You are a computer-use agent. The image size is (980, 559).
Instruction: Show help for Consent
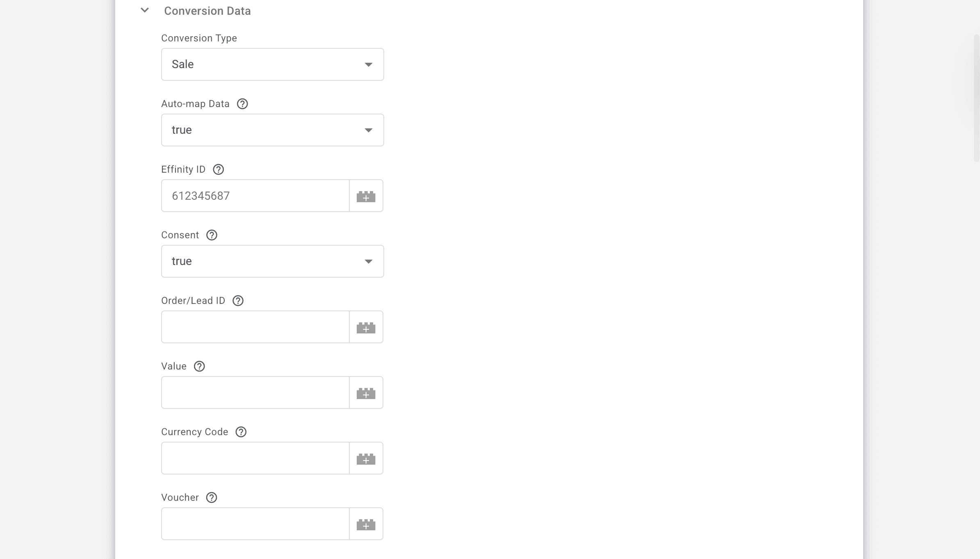point(212,235)
